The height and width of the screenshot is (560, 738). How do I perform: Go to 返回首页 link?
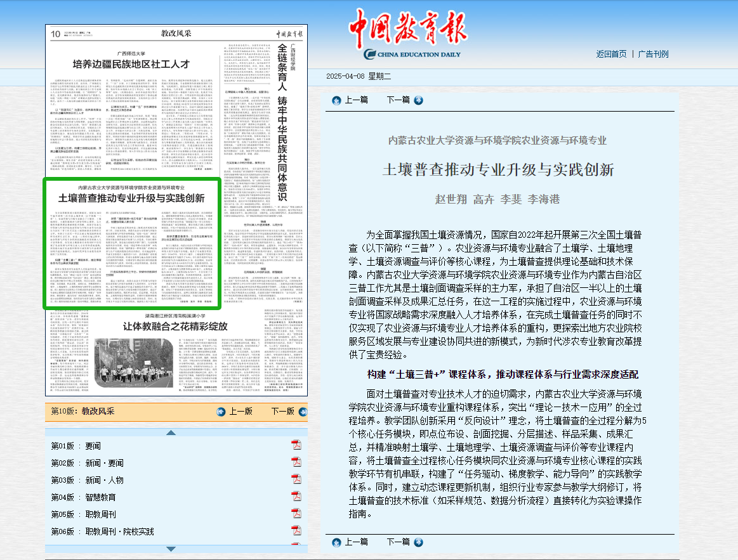(611, 54)
